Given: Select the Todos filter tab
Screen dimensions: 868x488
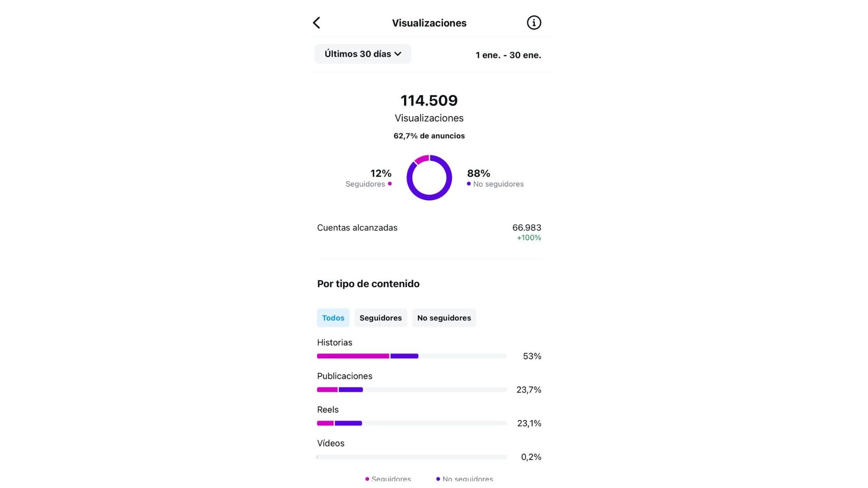Looking at the screenshot, I should [333, 318].
